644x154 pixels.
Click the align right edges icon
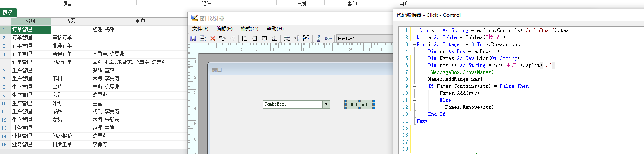tap(255, 39)
